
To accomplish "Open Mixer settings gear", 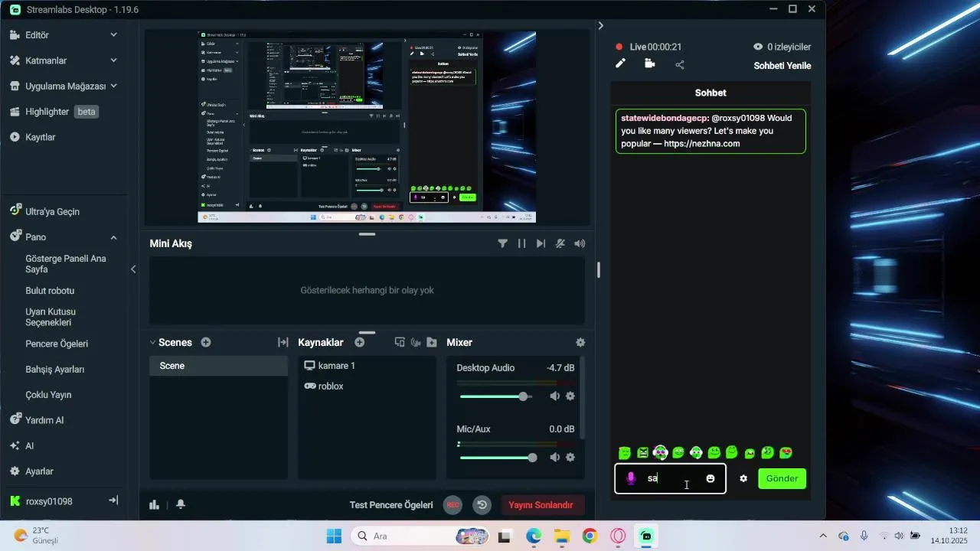I will pos(580,343).
